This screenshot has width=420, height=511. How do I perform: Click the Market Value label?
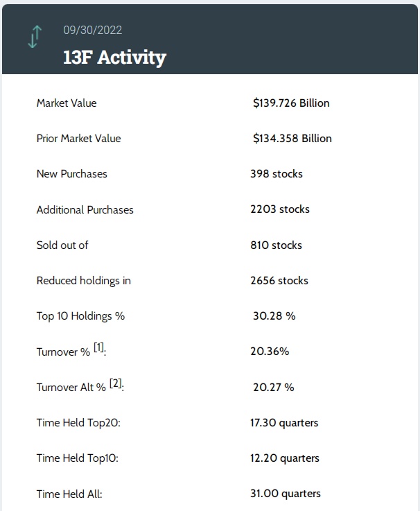pyautogui.click(x=67, y=103)
